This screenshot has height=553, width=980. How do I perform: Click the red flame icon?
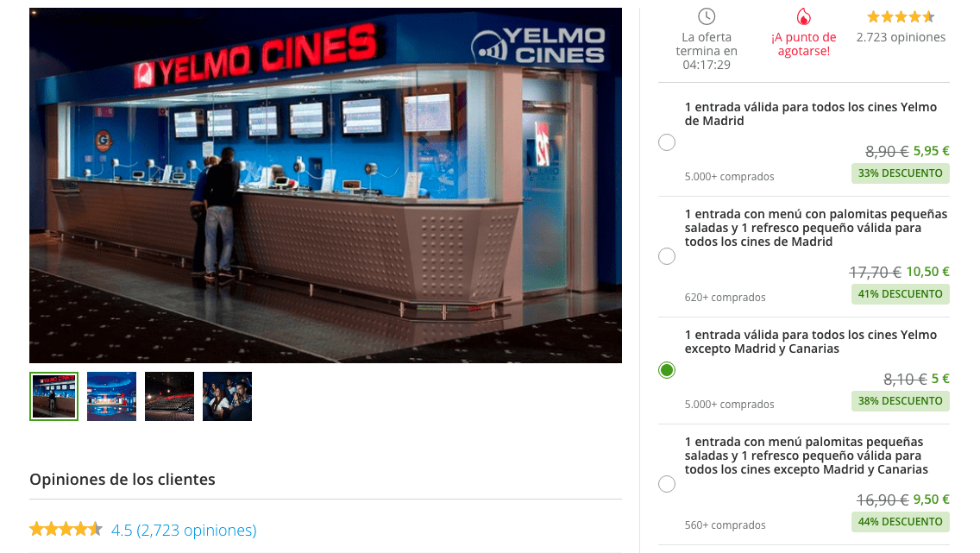pyautogui.click(x=804, y=16)
